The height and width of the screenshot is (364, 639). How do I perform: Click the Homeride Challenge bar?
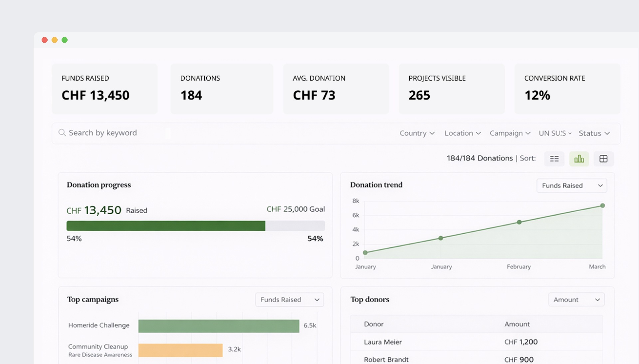click(x=219, y=326)
